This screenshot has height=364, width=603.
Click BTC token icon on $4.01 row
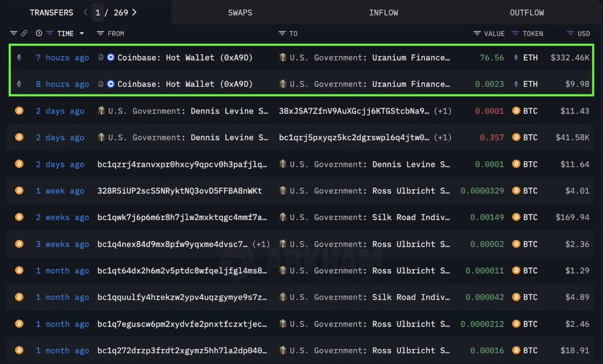pyautogui.click(x=516, y=191)
